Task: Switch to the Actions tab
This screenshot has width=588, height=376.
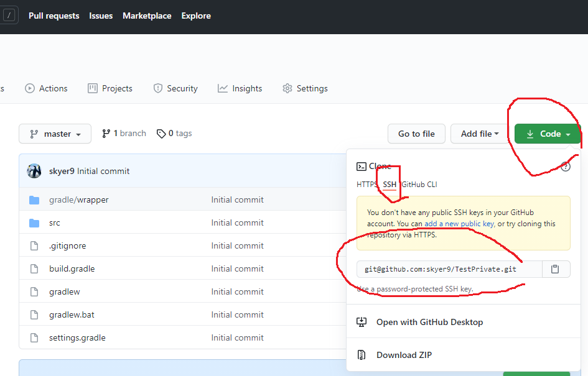Action: coord(46,88)
